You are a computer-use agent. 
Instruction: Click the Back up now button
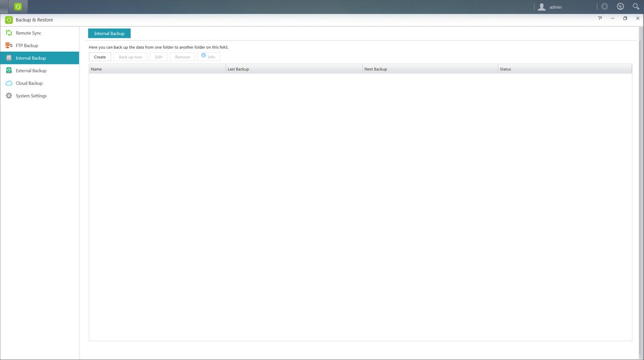130,57
